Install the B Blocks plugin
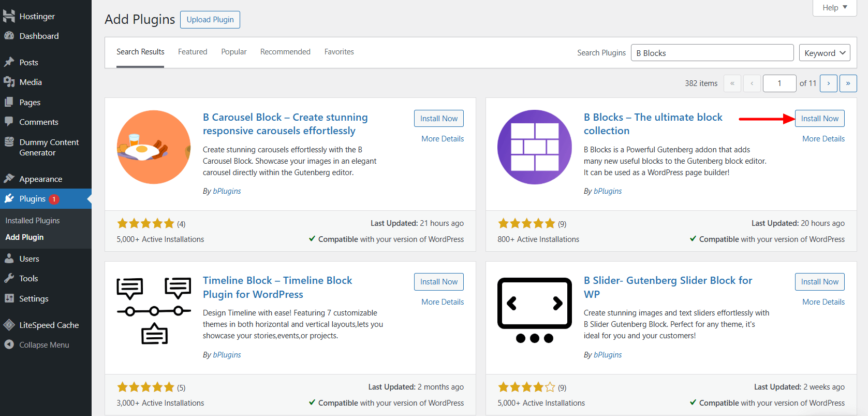Viewport: 868px width, 416px height. [820, 119]
